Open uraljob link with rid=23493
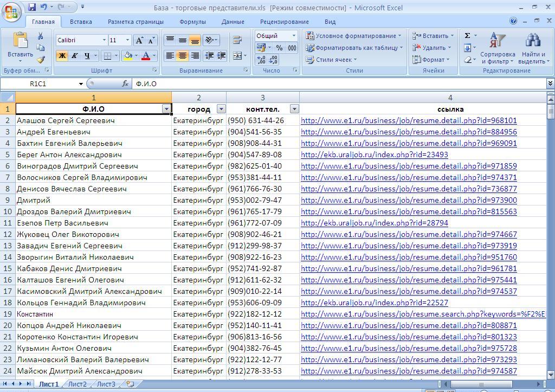 375,155
